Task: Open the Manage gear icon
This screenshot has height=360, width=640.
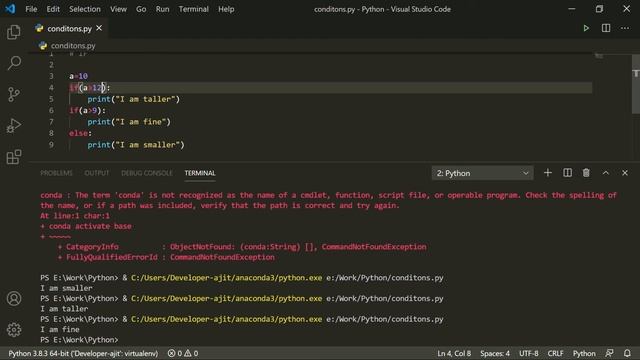Action: [13, 329]
